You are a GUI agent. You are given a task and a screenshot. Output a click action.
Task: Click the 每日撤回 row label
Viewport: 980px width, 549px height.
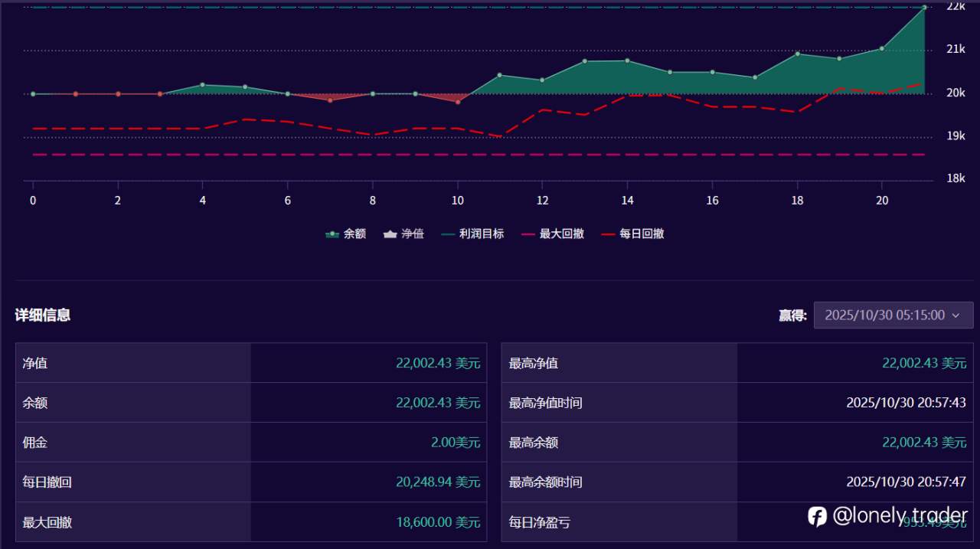pyautogui.click(x=47, y=482)
